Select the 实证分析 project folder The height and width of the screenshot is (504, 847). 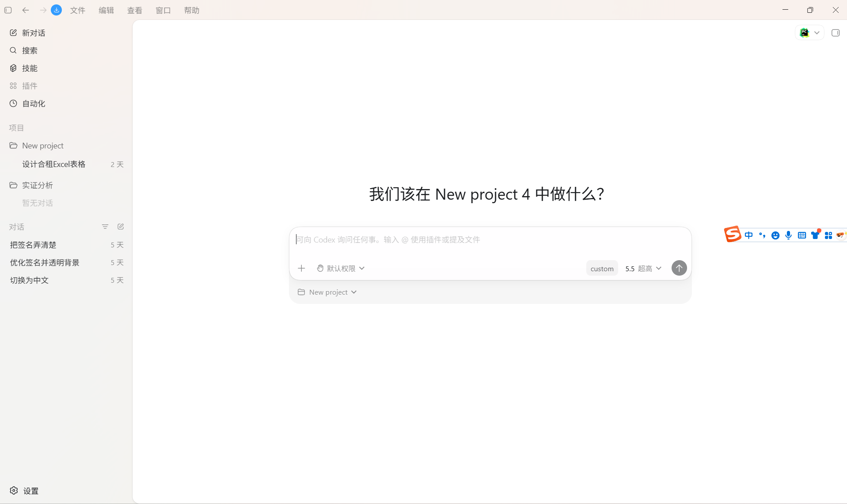click(x=66, y=185)
